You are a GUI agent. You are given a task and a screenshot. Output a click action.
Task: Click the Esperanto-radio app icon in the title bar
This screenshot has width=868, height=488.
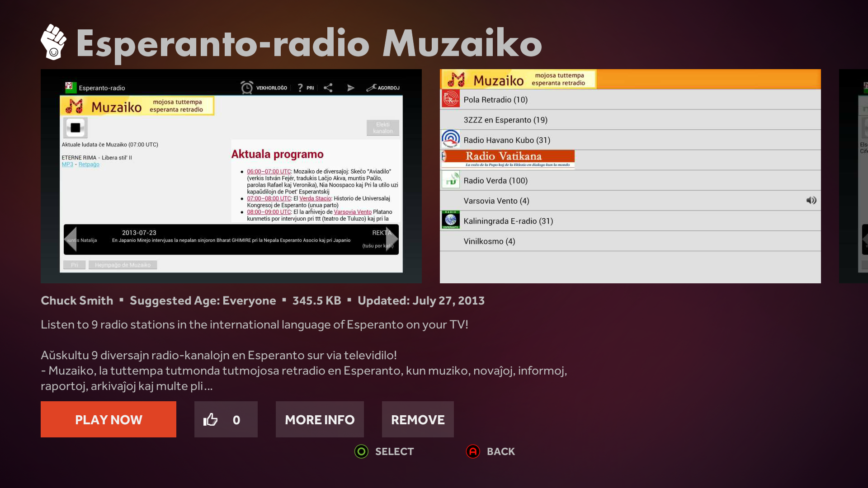(70, 87)
